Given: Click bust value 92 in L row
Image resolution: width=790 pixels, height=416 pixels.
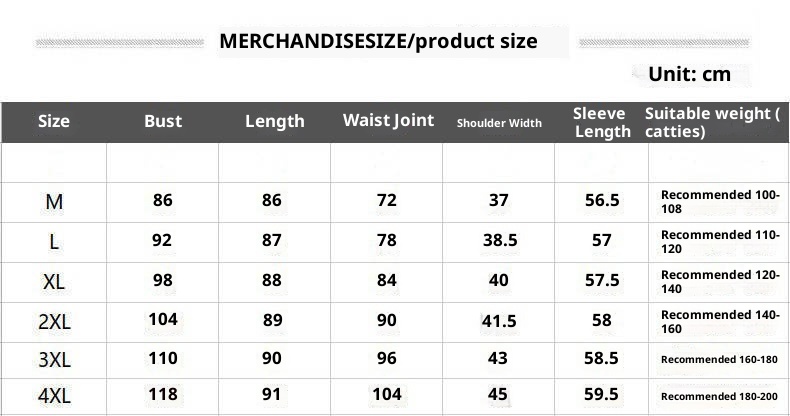Looking at the screenshot, I should pos(162,240).
